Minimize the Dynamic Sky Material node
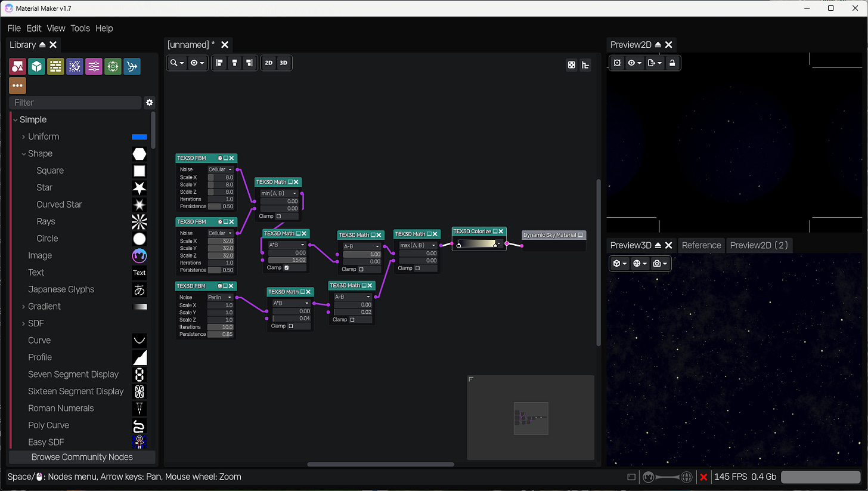Viewport: 868px width, 491px height. coord(581,235)
